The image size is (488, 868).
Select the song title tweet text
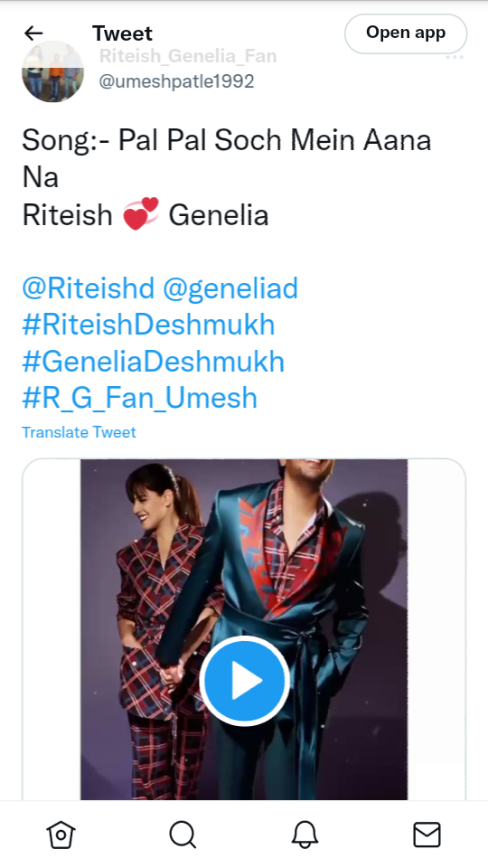226,159
